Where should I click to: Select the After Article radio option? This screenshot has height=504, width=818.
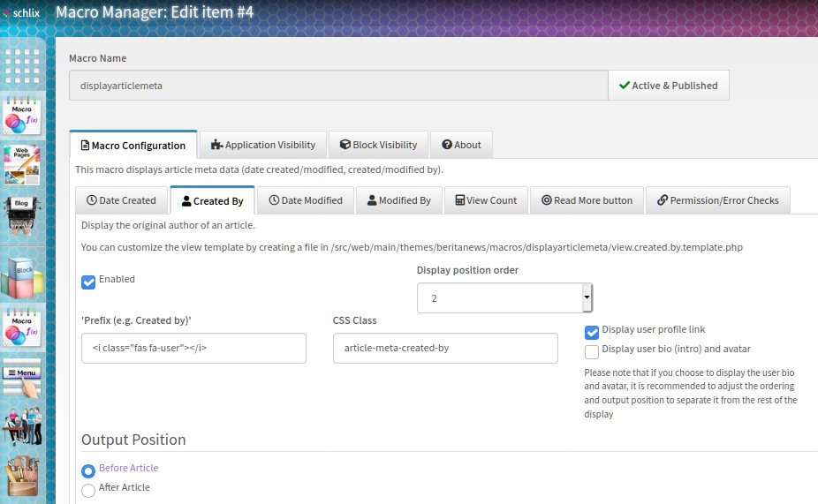pos(88,490)
